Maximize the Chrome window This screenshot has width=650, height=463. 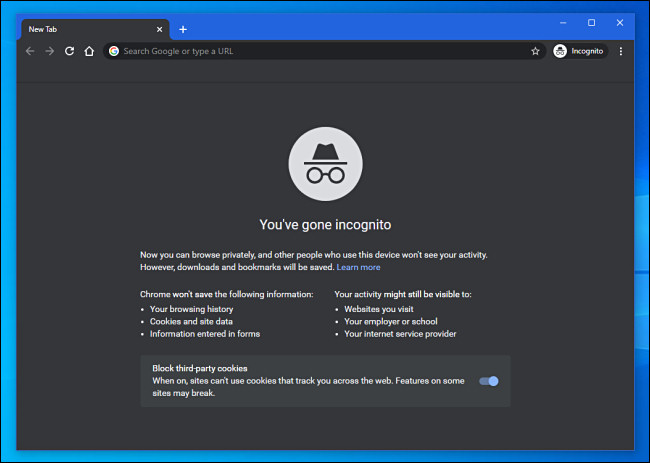591,22
